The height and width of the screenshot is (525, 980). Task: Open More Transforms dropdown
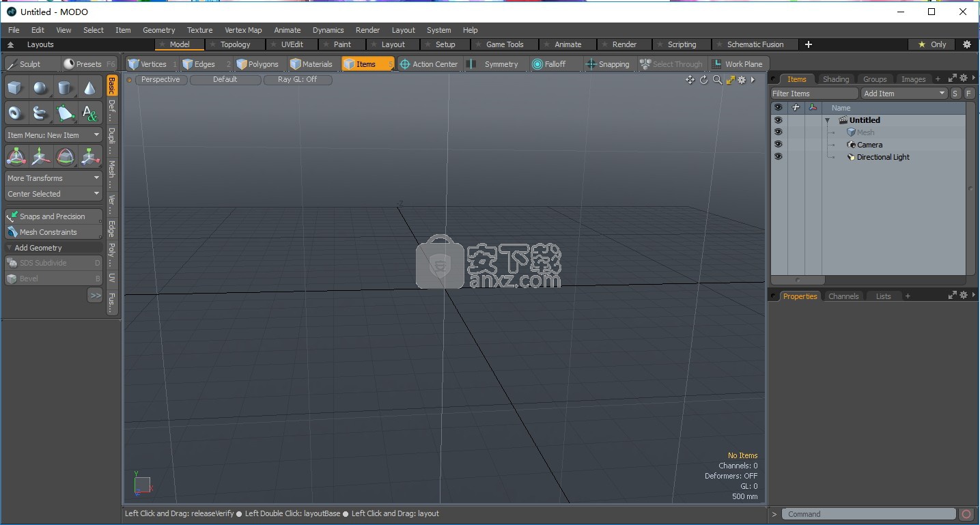pos(53,178)
